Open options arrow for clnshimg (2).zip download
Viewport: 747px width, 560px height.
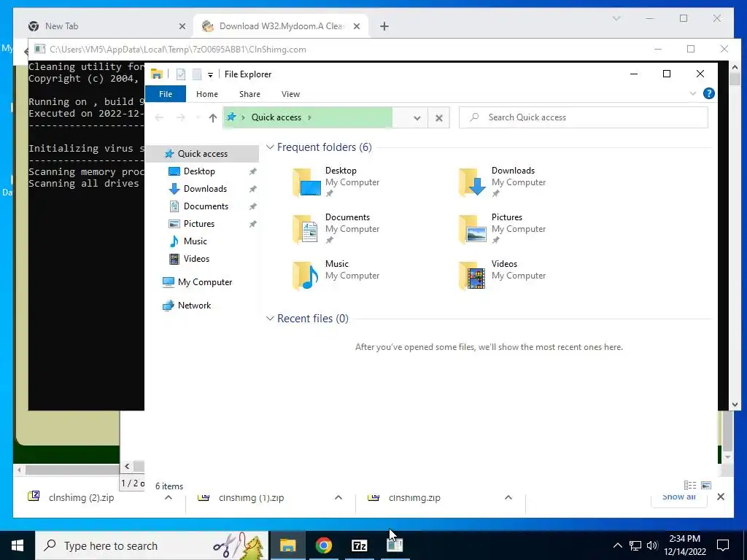[x=169, y=497]
